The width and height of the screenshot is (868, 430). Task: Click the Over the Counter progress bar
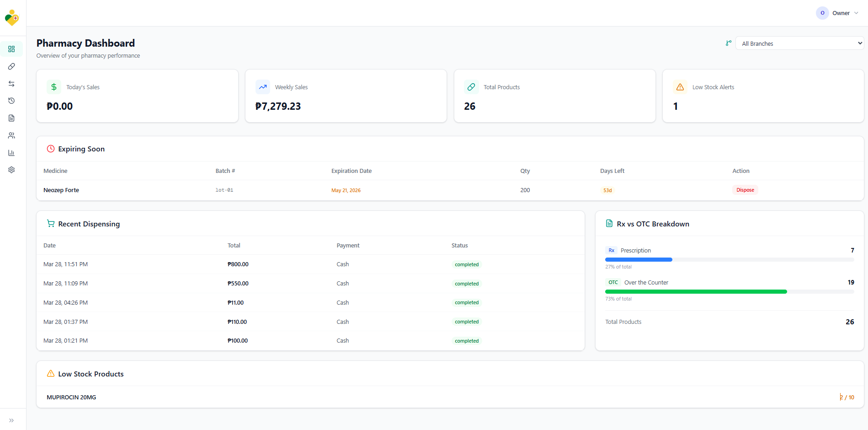[x=729, y=291]
